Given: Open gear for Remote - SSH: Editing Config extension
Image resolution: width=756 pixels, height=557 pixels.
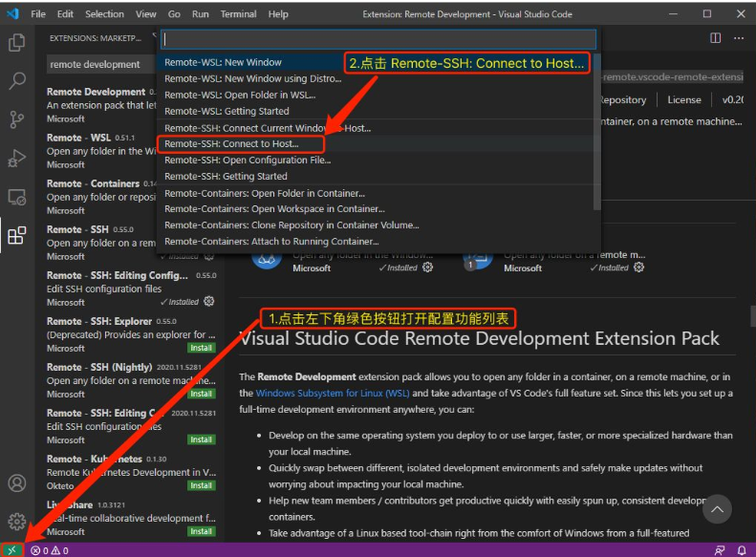Looking at the screenshot, I should (x=208, y=301).
